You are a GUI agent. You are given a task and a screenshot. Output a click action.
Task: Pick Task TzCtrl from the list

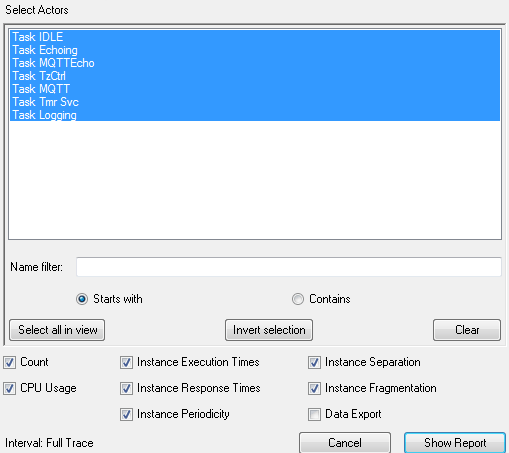click(x=255, y=76)
